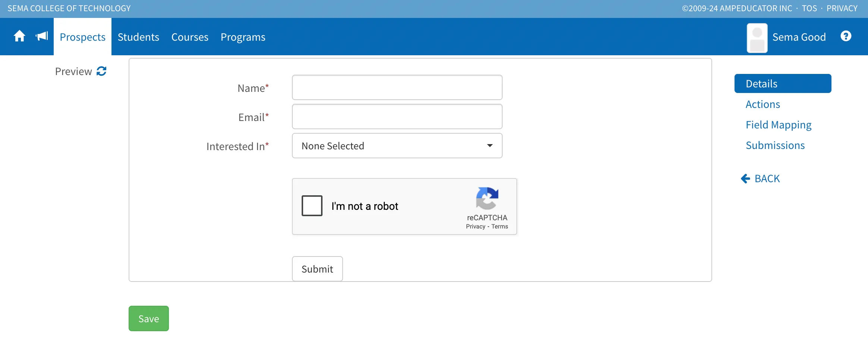Open the TOS link
Screen dimensions: 868x342
[809, 8]
